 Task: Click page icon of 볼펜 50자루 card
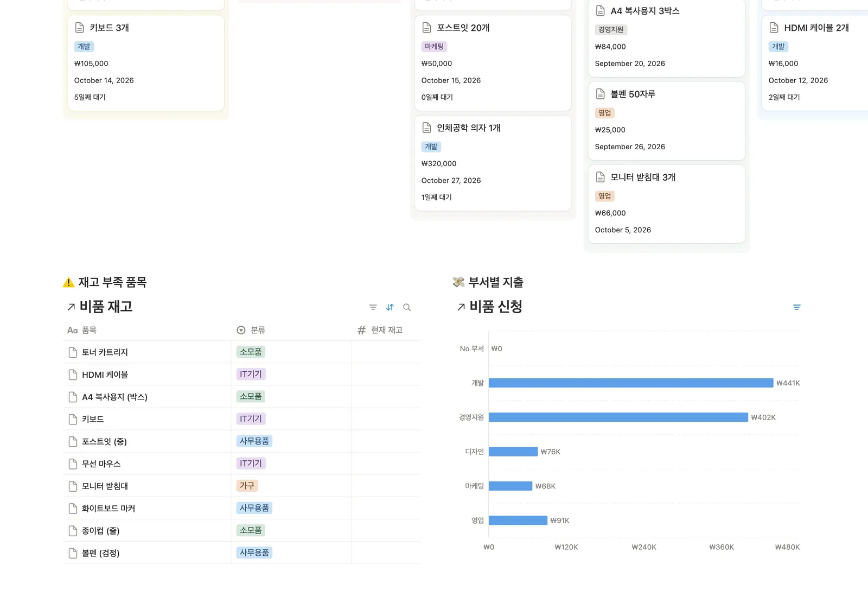600,94
